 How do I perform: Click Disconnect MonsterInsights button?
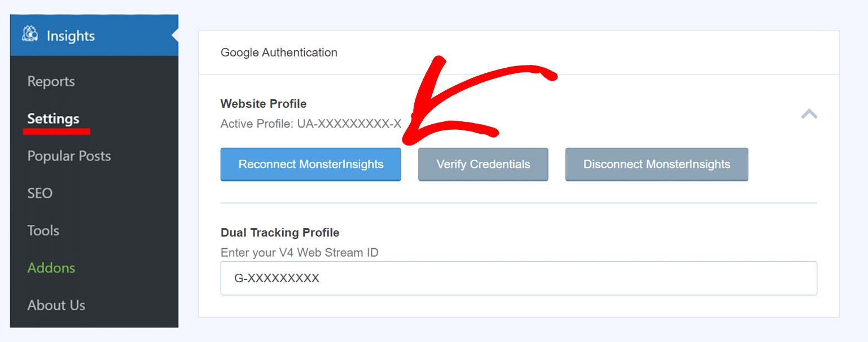[657, 164]
